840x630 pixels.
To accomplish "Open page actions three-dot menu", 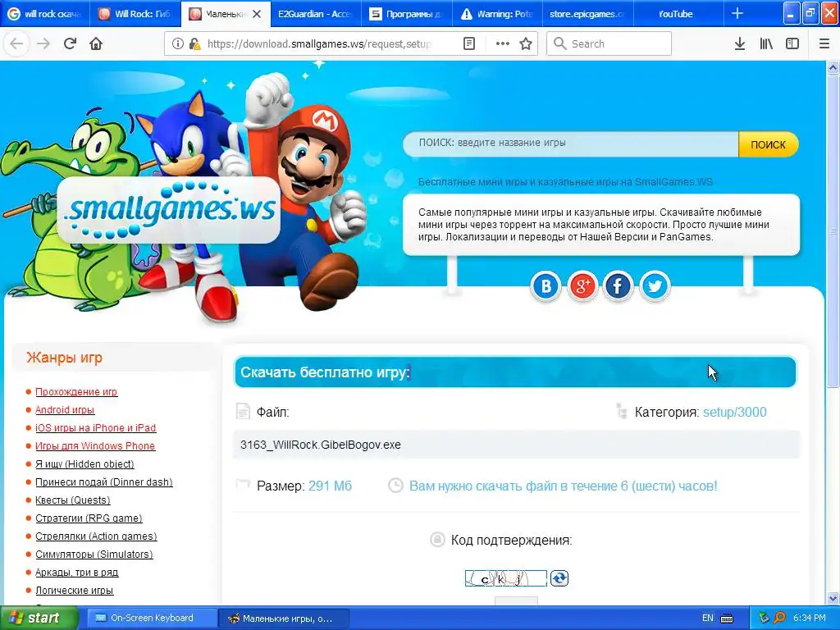I will coord(503,43).
